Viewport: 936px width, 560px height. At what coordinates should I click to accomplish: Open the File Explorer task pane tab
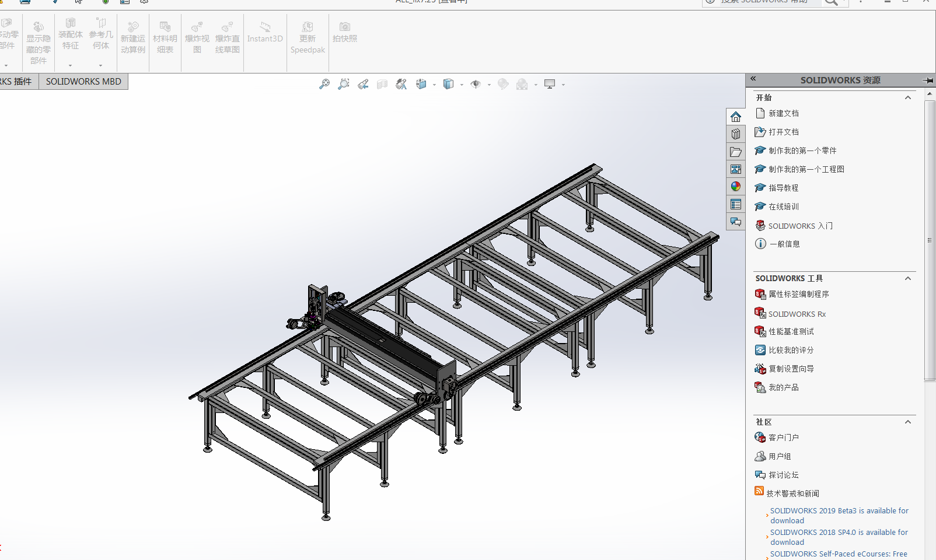click(736, 152)
